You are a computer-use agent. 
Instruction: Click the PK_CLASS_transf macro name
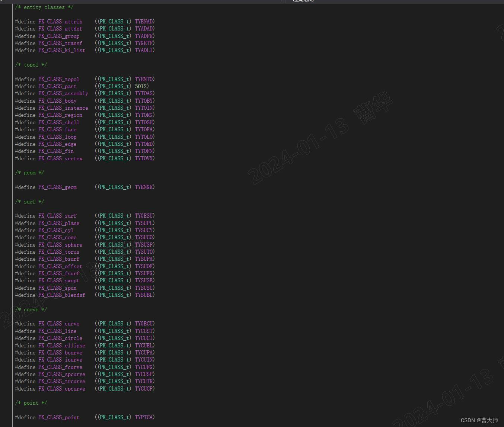(60, 43)
